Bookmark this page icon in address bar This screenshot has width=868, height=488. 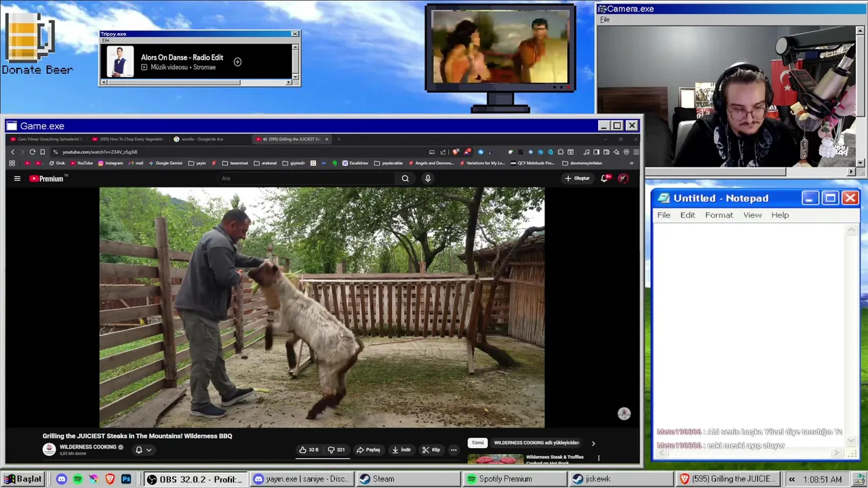[x=42, y=152]
